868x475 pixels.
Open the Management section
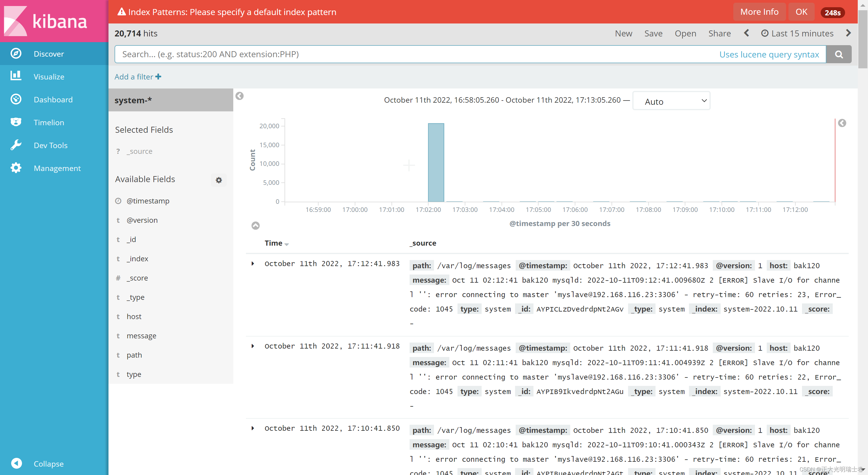point(57,168)
